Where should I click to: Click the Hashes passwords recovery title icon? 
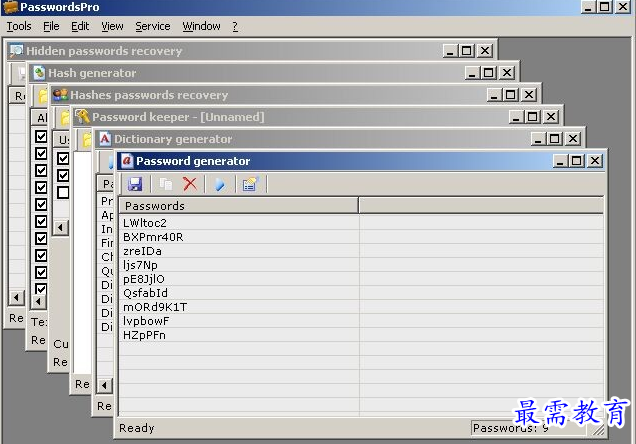point(60,94)
